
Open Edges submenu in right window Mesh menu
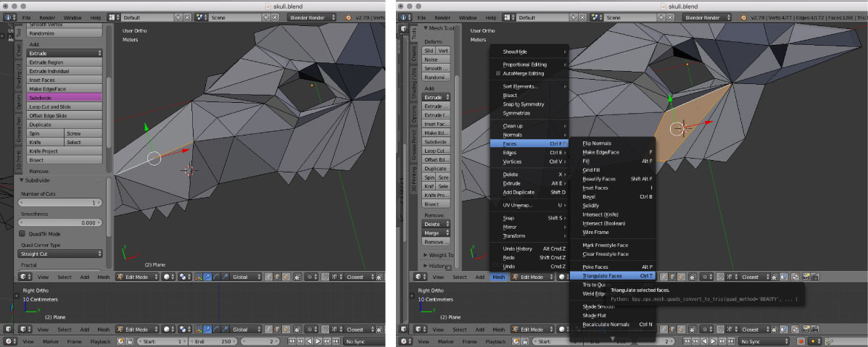coord(529,152)
